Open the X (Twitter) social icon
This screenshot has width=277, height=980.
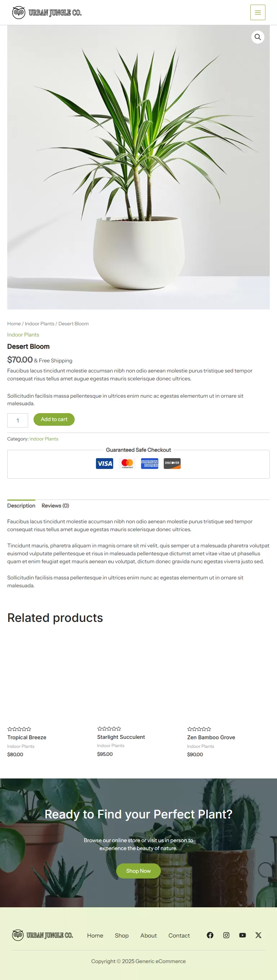tap(258, 935)
